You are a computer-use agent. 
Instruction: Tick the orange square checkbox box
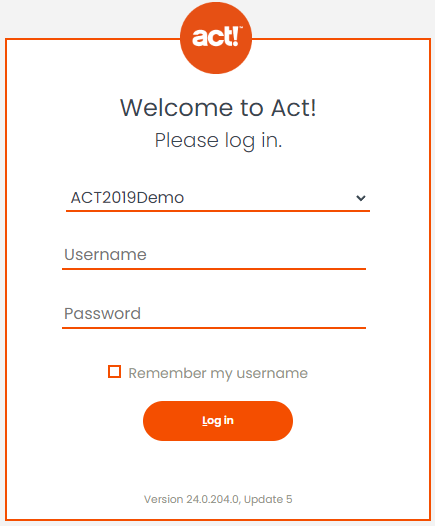pyautogui.click(x=114, y=372)
